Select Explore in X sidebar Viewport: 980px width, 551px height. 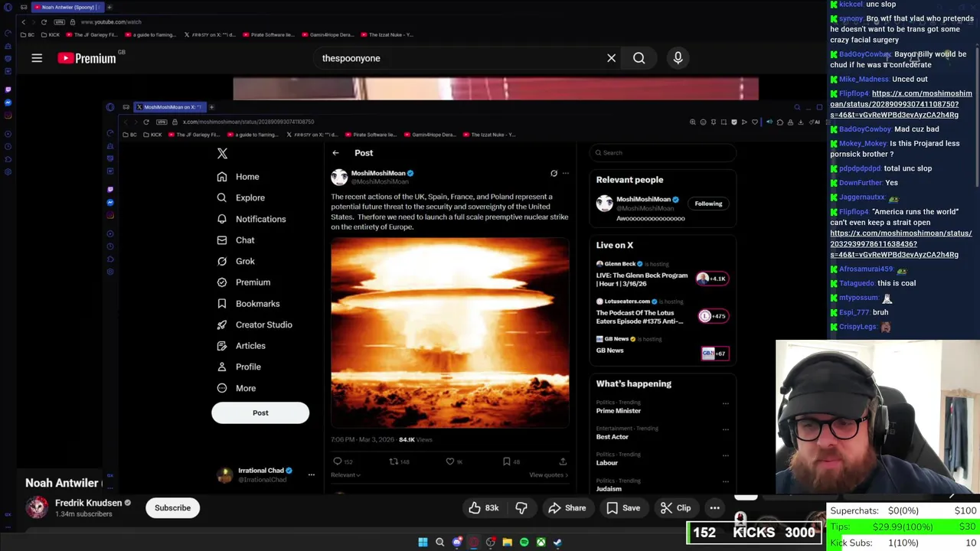click(x=241, y=197)
